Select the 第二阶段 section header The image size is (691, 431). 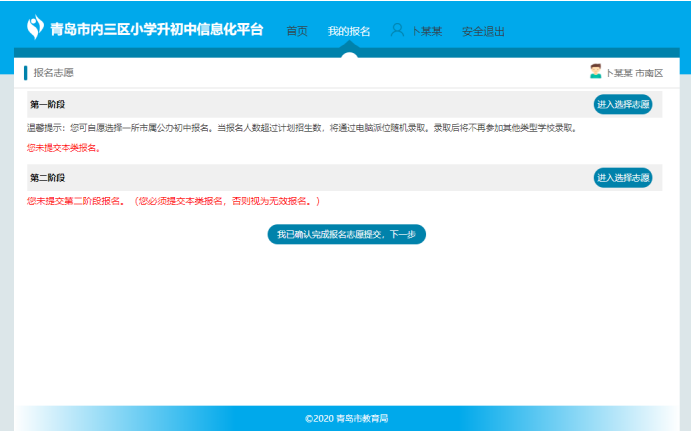point(47,177)
